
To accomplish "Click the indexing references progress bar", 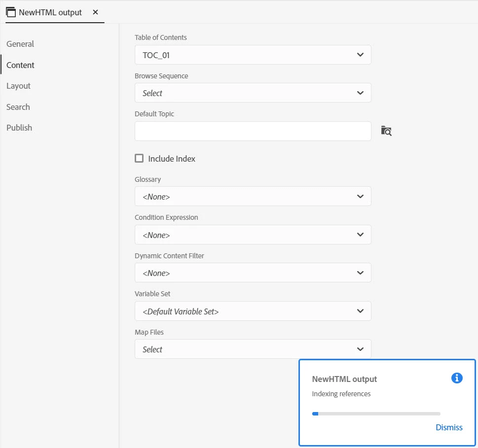I will point(376,414).
